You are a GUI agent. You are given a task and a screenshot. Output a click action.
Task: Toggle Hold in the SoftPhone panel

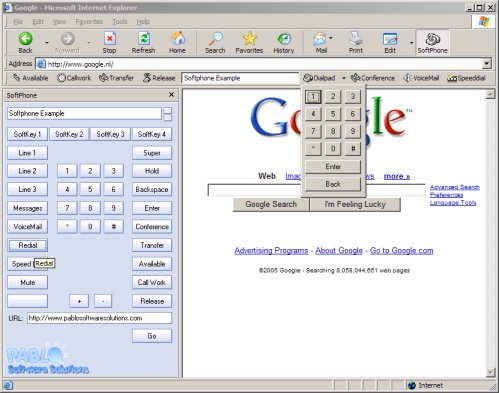click(152, 171)
